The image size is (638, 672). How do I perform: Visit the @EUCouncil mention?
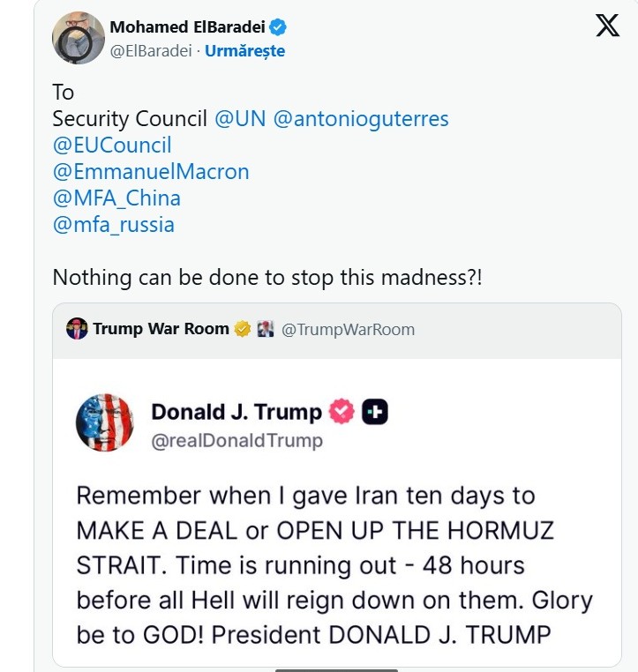pos(112,146)
